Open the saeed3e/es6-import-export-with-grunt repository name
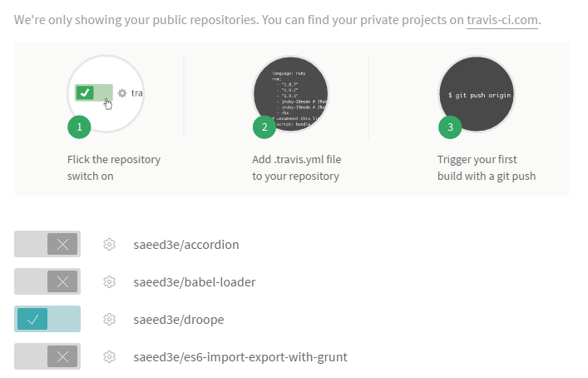 [x=240, y=357]
